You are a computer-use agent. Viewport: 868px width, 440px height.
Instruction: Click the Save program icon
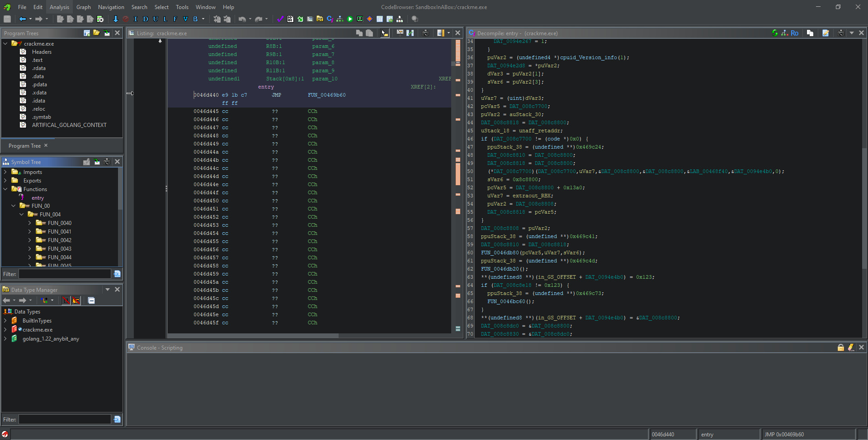[7, 19]
